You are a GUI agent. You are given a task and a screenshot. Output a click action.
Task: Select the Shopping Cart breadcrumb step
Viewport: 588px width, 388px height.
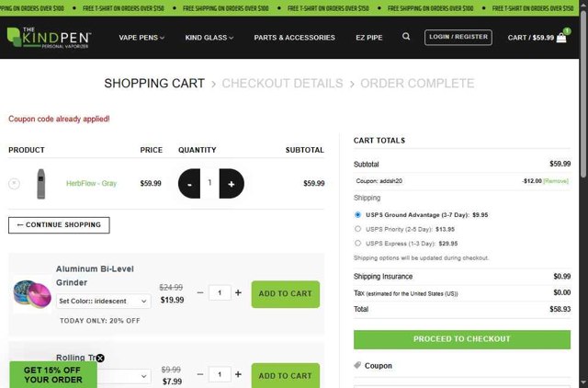click(x=154, y=84)
